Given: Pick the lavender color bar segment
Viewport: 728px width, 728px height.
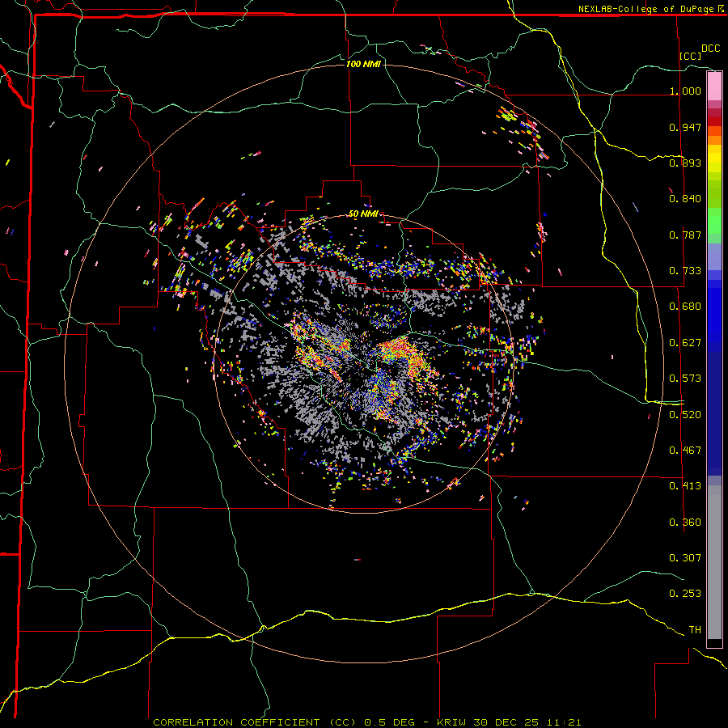Looking at the screenshot, I should point(714,256).
